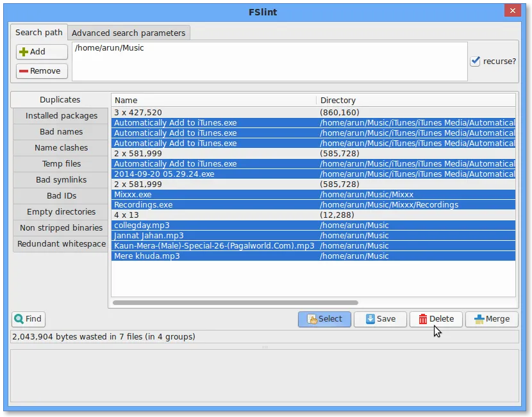This screenshot has width=532, height=417.
Task: Switch to the Search path tab
Action: pos(38,32)
